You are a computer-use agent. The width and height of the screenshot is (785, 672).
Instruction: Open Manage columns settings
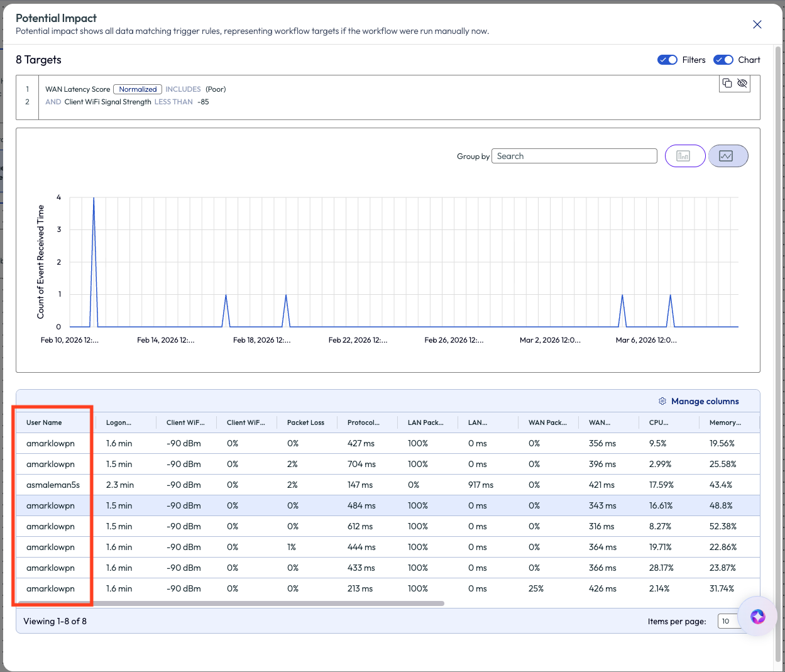click(x=705, y=401)
